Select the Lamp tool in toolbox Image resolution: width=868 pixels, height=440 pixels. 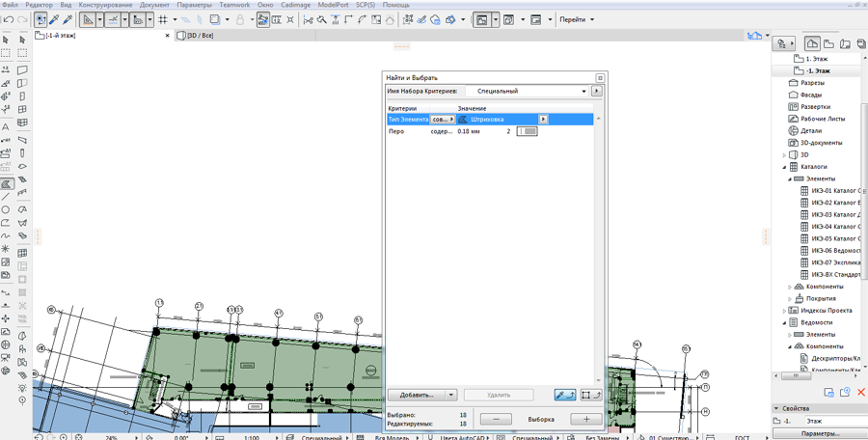pos(23,387)
